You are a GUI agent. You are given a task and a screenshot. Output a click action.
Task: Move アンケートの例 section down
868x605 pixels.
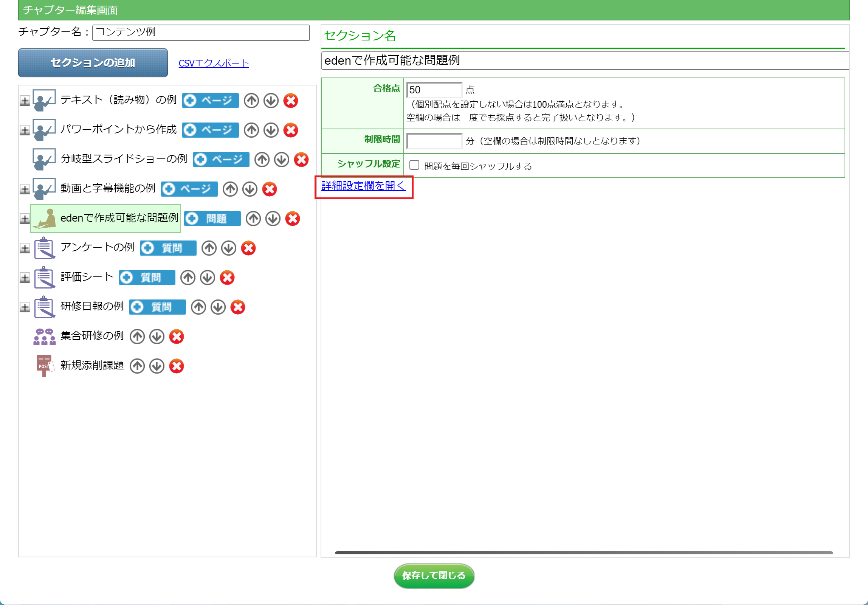229,248
